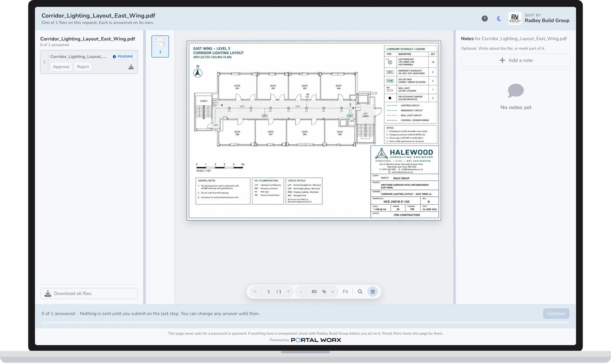Zoom out with the minus button
Image resolution: width=611 pixels, height=364 pixels.
coord(301,292)
